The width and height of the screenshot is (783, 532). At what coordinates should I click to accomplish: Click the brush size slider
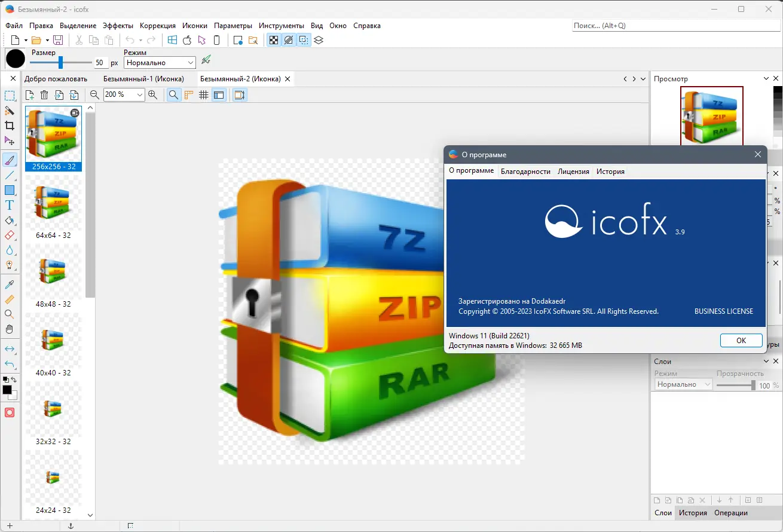pyautogui.click(x=61, y=62)
